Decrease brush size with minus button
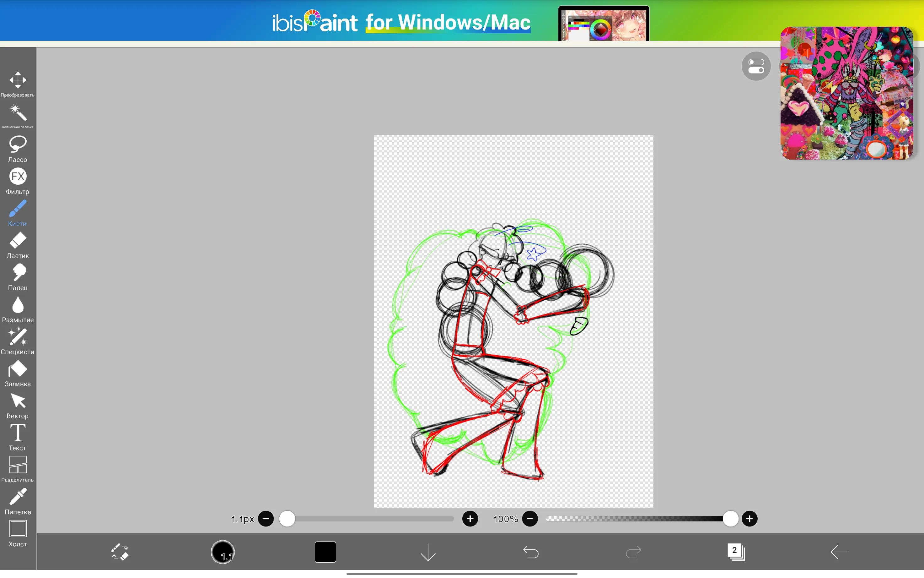 click(266, 519)
